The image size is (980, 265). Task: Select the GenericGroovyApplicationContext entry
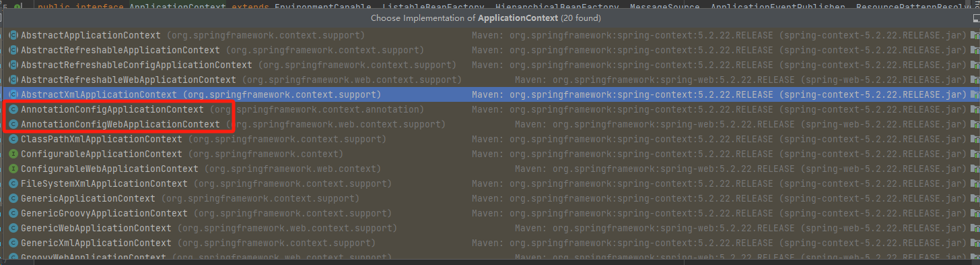(490, 213)
